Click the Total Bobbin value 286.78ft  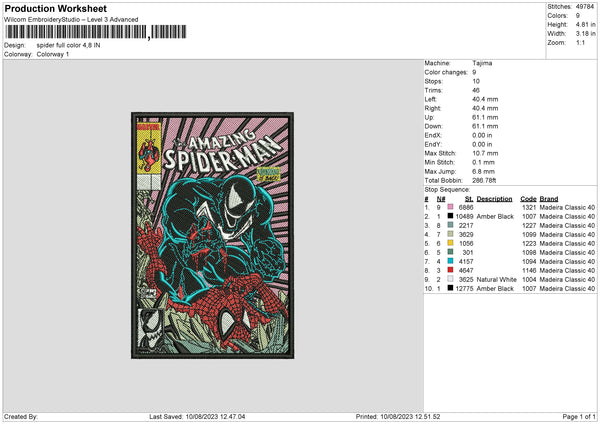484,180
